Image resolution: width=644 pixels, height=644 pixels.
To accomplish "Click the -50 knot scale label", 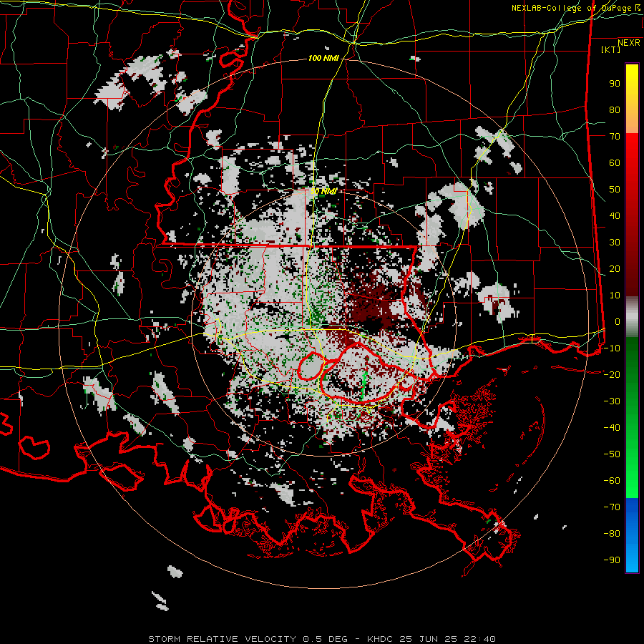I will tap(612, 454).
